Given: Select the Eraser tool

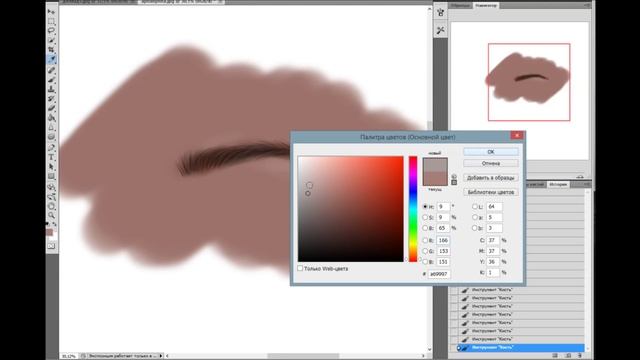Looking at the screenshot, I should coord(51,108).
